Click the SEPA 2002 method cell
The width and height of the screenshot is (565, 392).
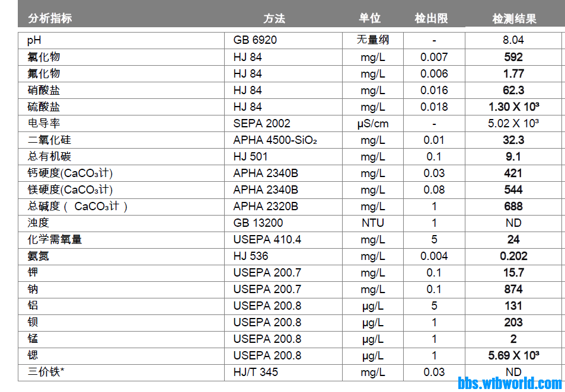pyautogui.click(x=261, y=124)
